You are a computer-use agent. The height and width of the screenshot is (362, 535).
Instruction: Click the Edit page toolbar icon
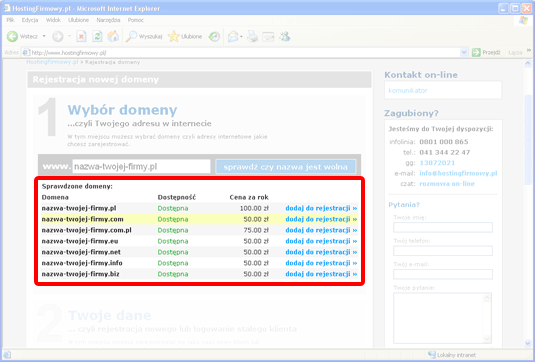(x=268, y=36)
